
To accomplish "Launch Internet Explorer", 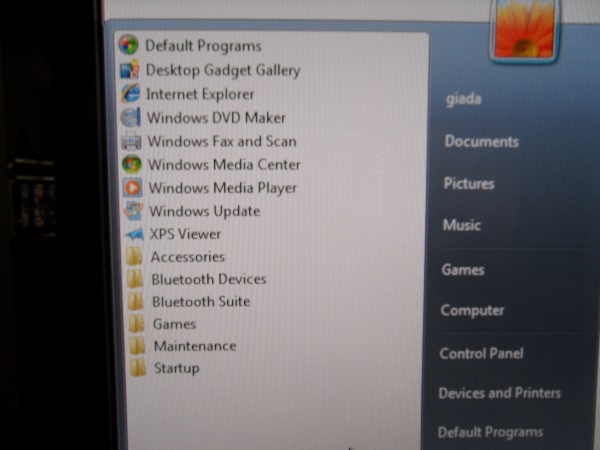I will point(200,94).
